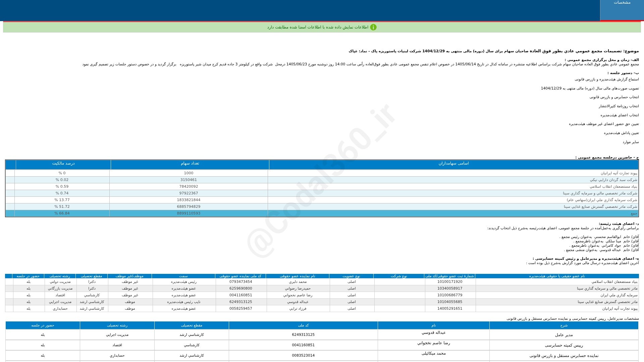644x362 pixels.
Task: Click share count 6885794829
Action: pyautogui.click(x=189, y=207)
